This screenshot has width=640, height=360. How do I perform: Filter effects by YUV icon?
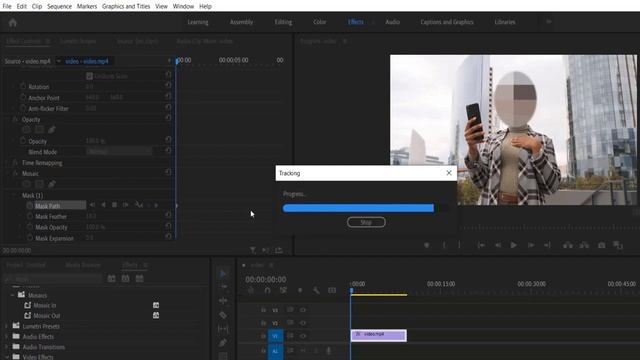(140, 279)
